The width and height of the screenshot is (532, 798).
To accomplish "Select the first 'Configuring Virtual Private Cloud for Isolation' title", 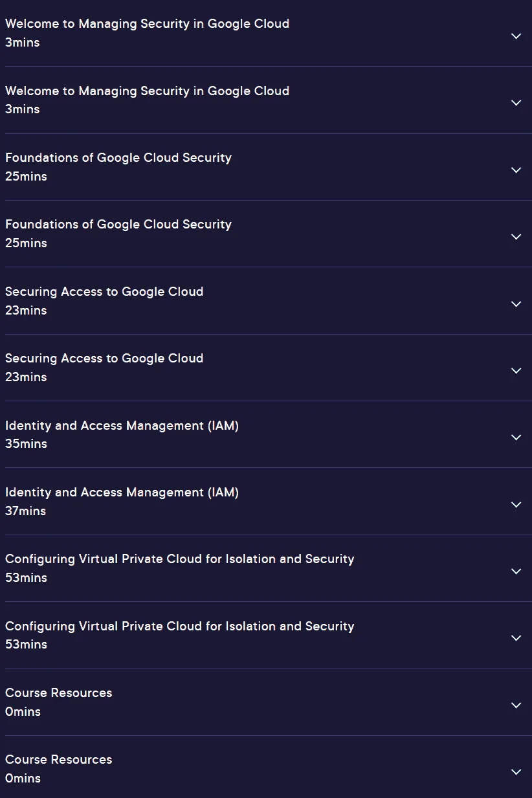I will pos(180,559).
